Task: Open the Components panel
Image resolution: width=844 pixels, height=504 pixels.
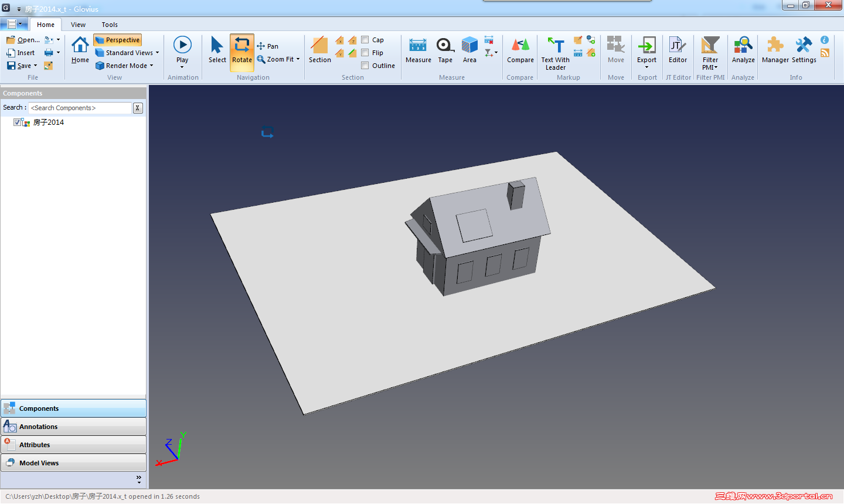Action: point(73,408)
